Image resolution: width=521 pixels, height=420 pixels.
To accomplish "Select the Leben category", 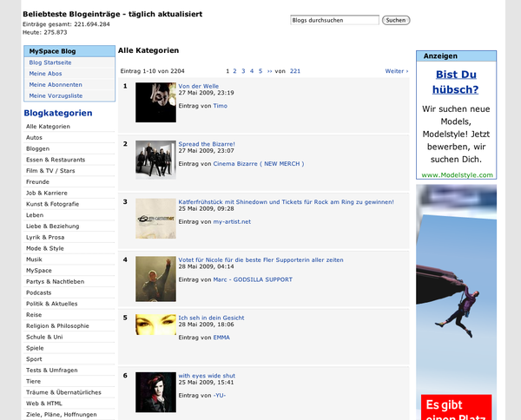I will pos(35,215).
